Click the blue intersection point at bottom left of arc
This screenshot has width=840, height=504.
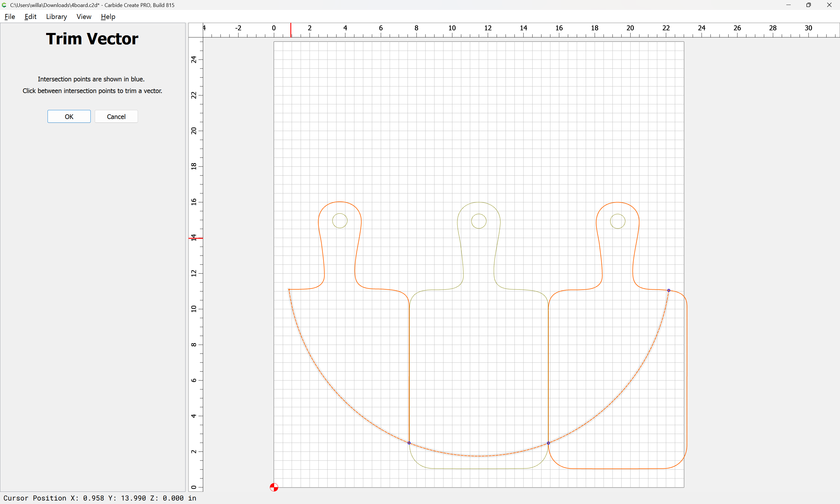pos(409,443)
